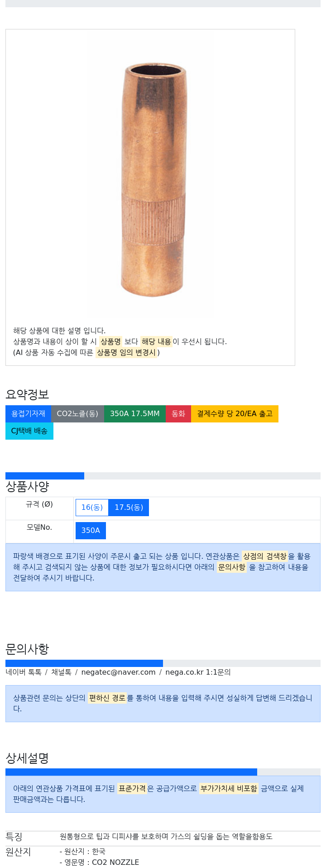This screenshot has width=326, height=868.
Task: Choose the 16(동) size option
Action: 92,507
